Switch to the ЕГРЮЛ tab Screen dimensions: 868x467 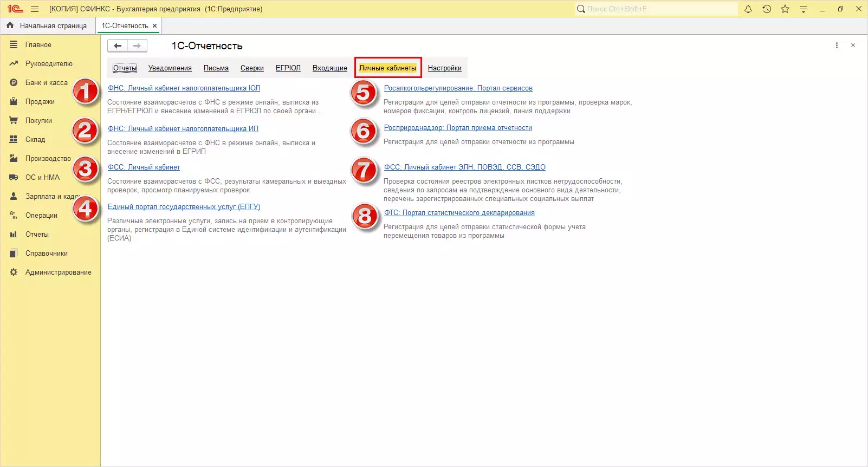[288, 68]
